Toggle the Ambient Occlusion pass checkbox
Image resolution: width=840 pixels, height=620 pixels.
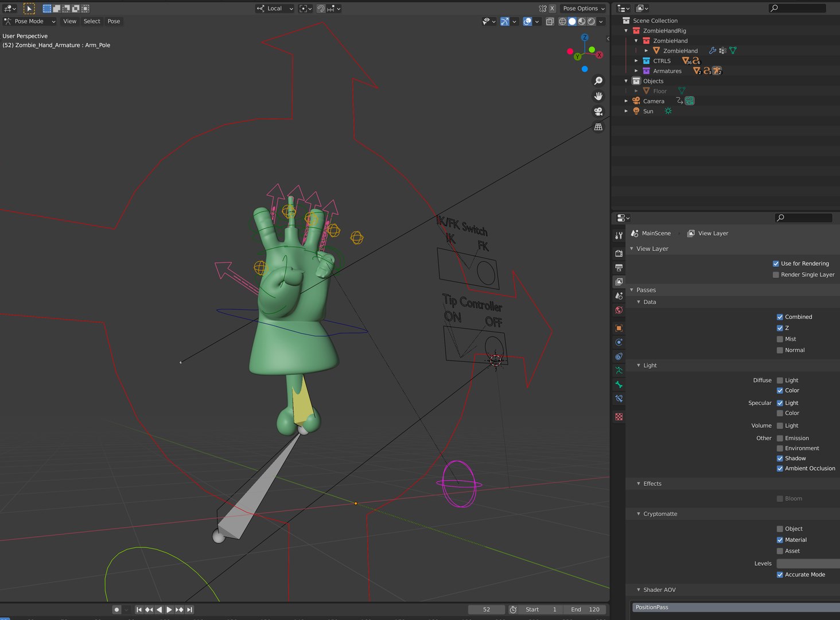[780, 468]
